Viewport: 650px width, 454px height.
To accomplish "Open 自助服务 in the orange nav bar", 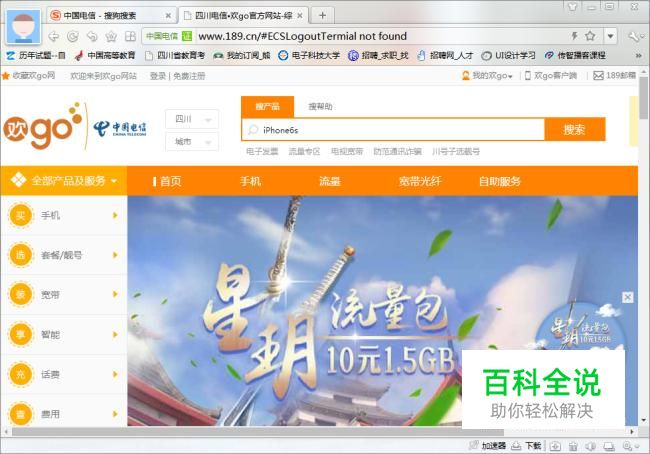I will click(500, 181).
